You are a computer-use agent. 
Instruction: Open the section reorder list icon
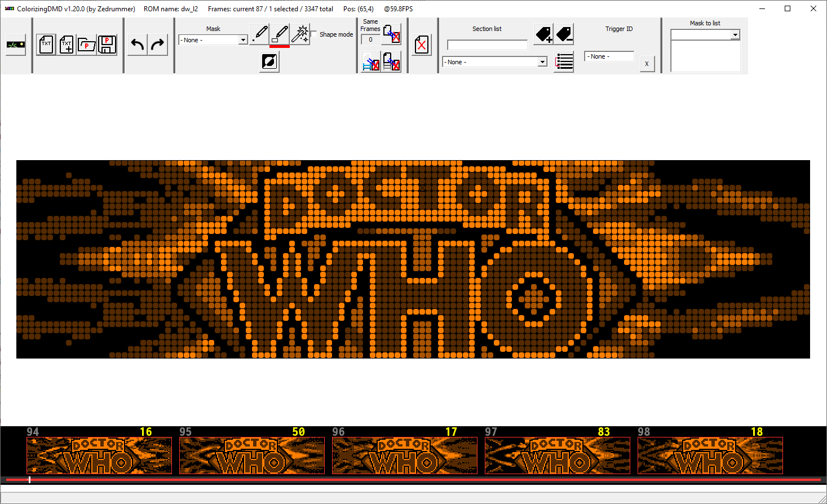(564, 61)
